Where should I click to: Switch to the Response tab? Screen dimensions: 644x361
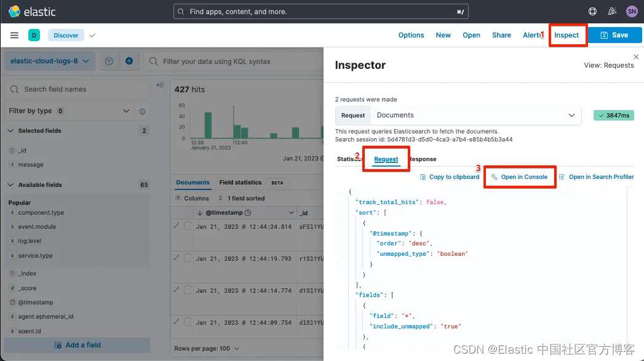coord(422,159)
